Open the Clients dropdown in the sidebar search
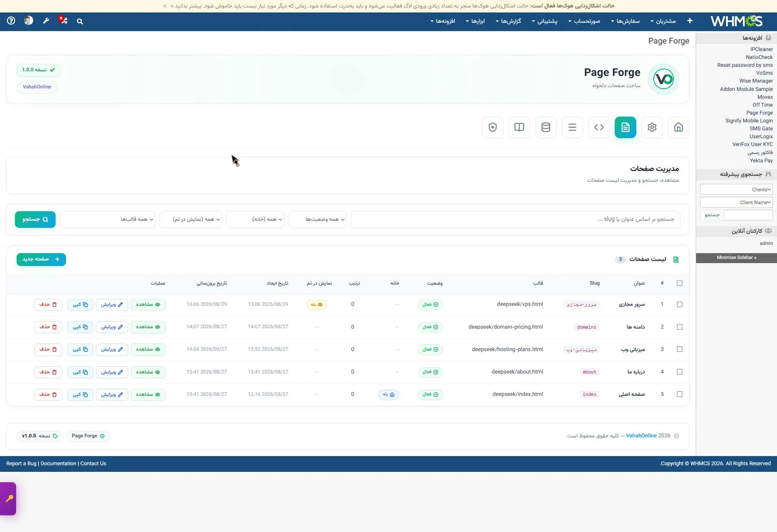The image size is (777, 532). [736, 189]
